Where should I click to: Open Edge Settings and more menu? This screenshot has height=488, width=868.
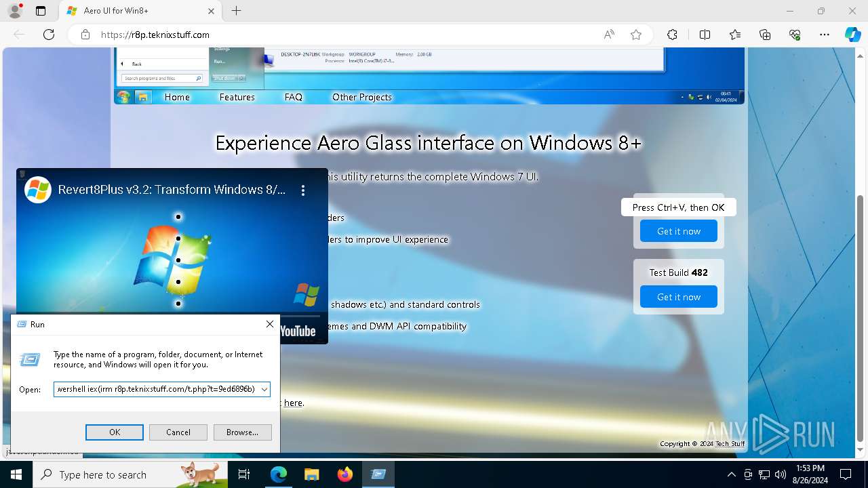825,35
